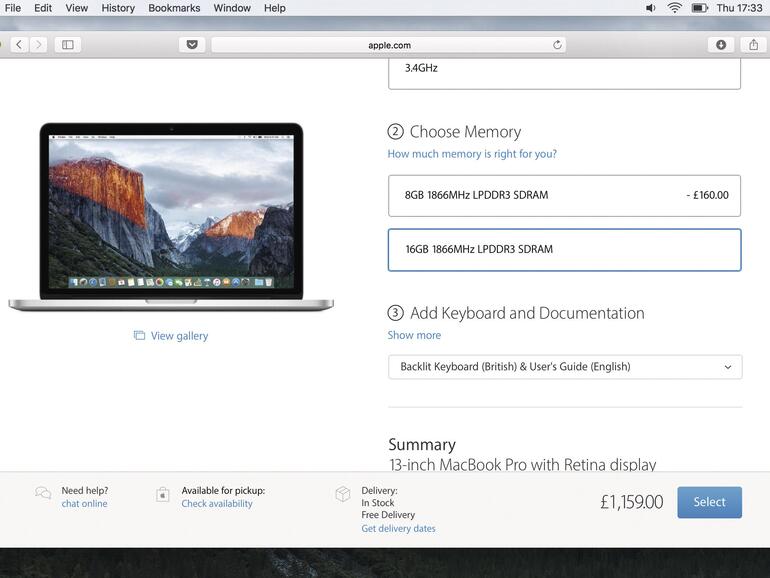Open the View gallery link
Image resolution: width=770 pixels, height=578 pixels.
(x=179, y=336)
